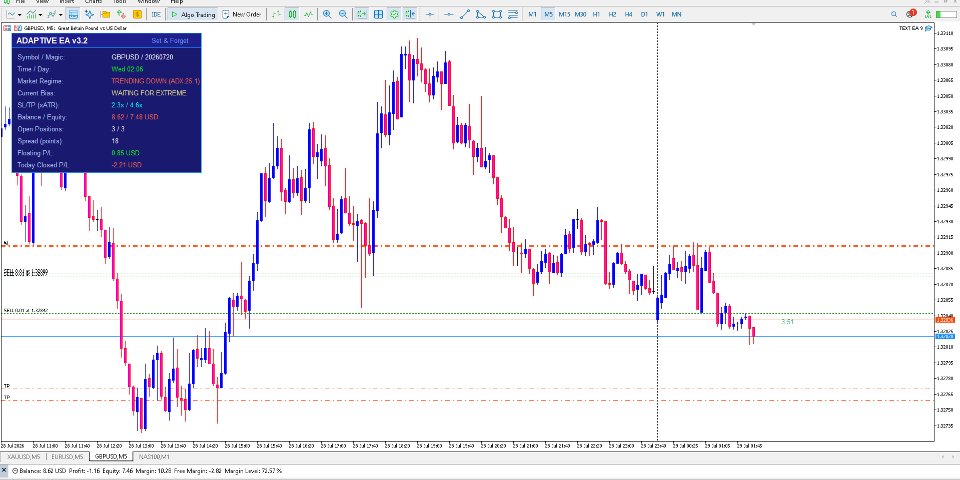Select the polyline drawing tool
The width and height of the screenshot is (960, 480).
pyautogui.click(x=481, y=14)
